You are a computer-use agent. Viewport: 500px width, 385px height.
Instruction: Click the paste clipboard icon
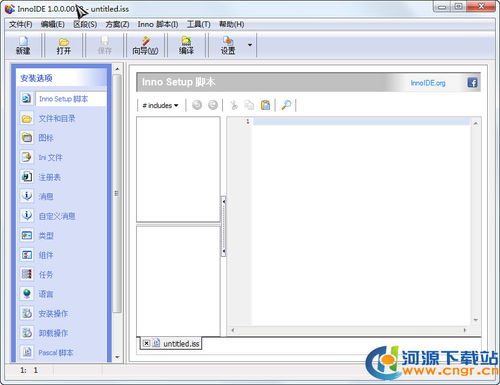tap(265, 105)
